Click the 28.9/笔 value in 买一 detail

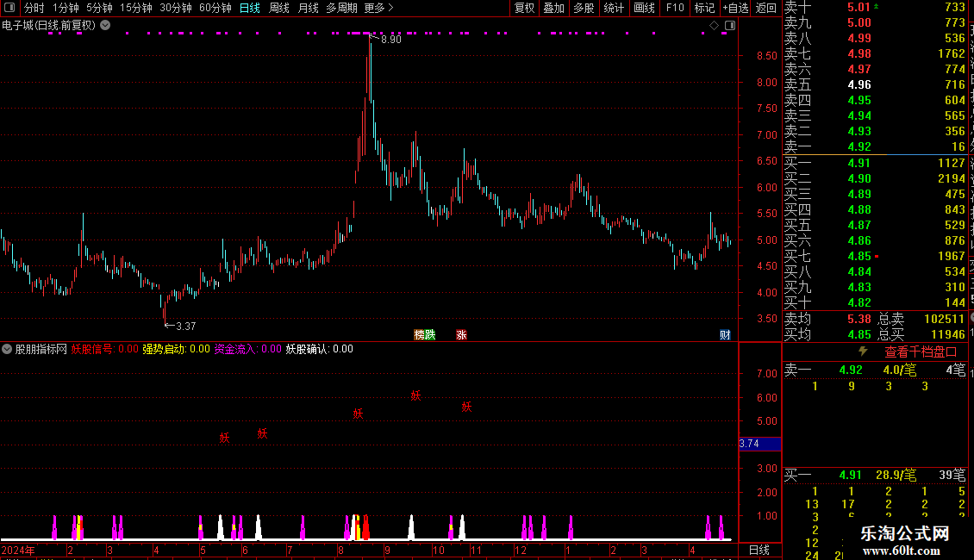[896, 475]
